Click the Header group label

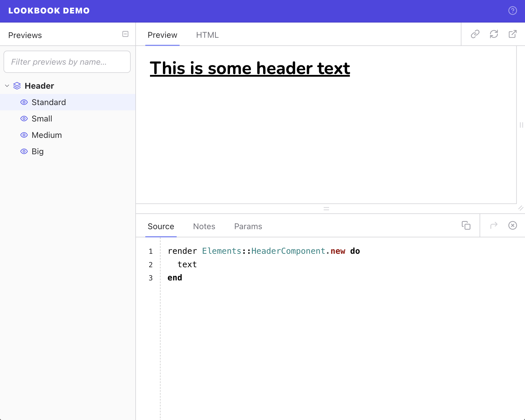click(39, 86)
